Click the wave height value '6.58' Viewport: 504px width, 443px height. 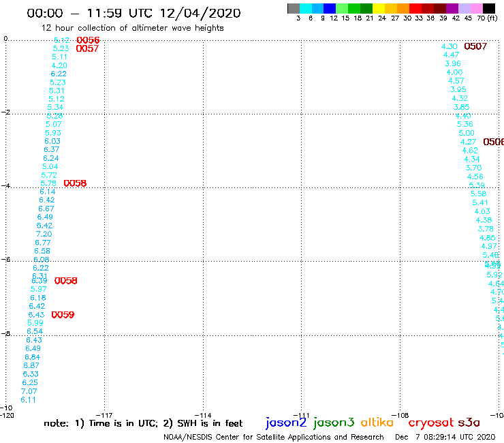42,251
